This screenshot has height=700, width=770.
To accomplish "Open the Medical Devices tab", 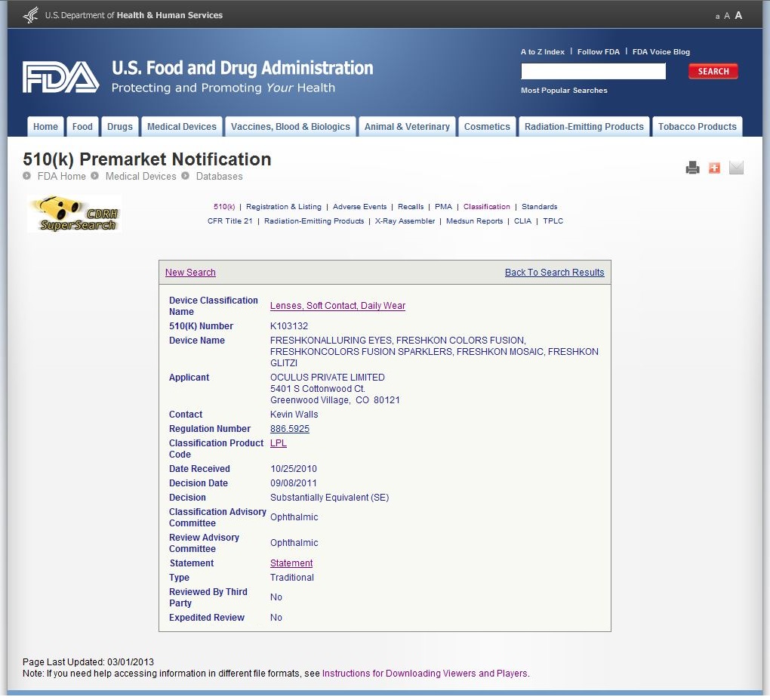I will [182, 127].
